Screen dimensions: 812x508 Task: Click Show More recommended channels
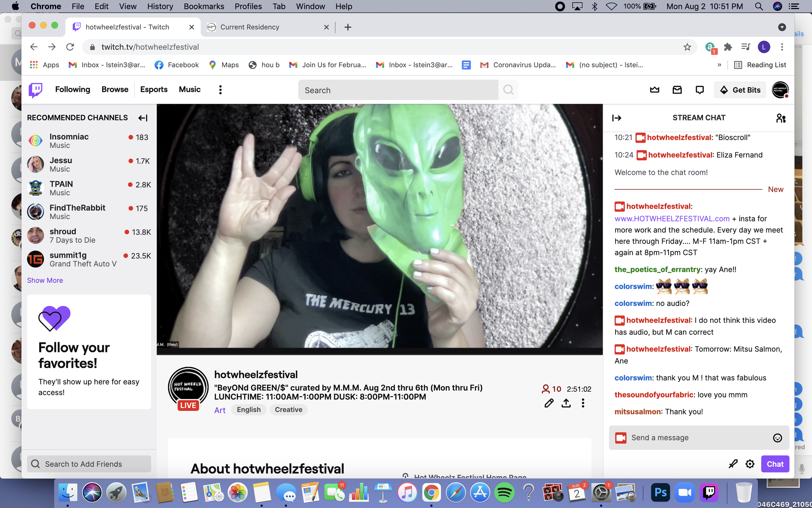click(45, 280)
